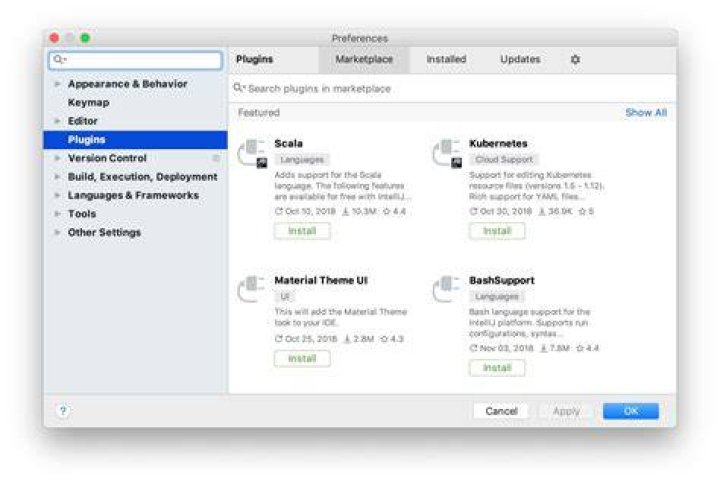Click the Featured section heading
This screenshot has width=720, height=485.
click(259, 113)
